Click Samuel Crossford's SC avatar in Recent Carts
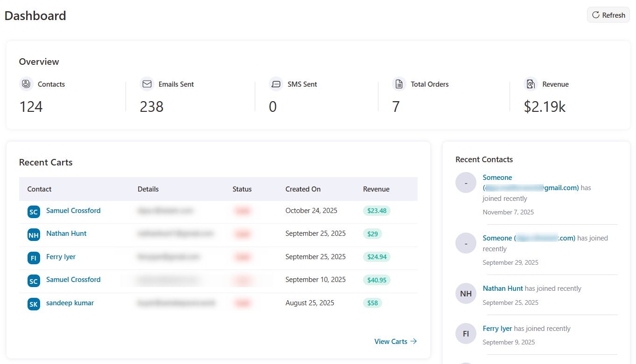This screenshot has height=364, width=636. 33,211
